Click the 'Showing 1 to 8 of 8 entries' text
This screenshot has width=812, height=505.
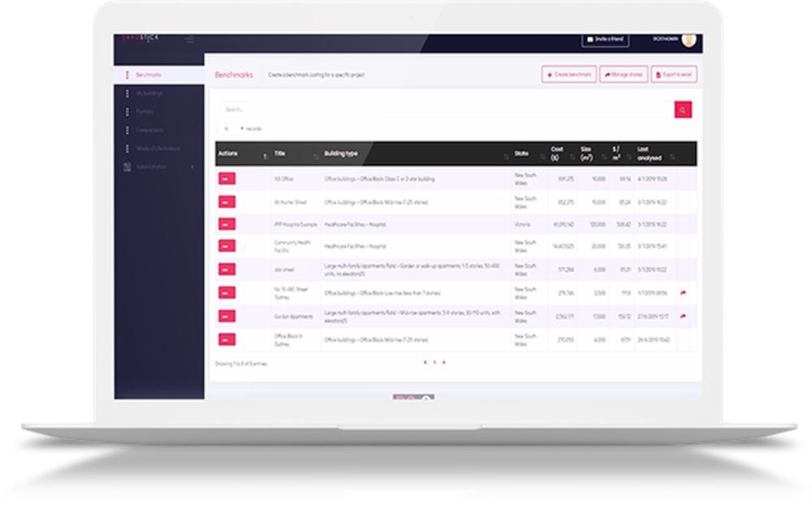241,364
